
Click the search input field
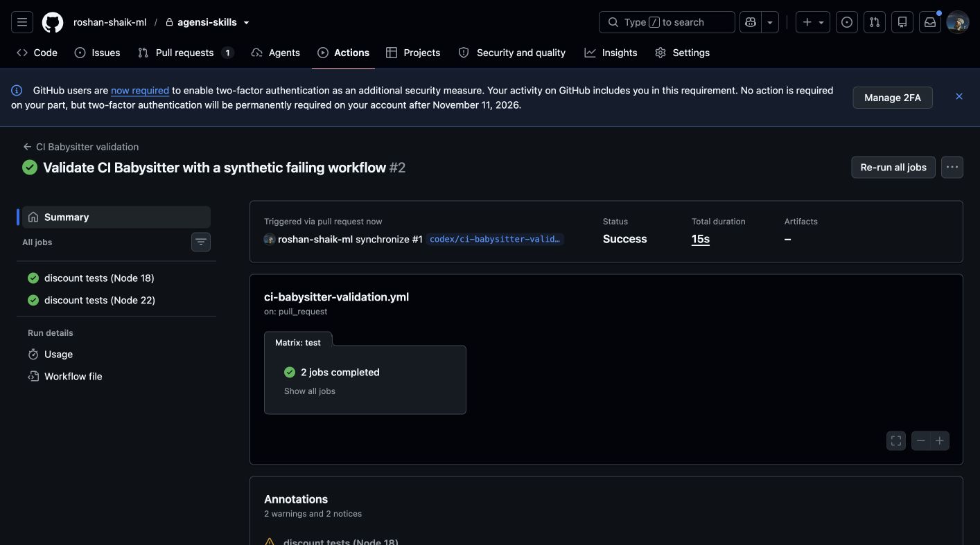tap(667, 22)
